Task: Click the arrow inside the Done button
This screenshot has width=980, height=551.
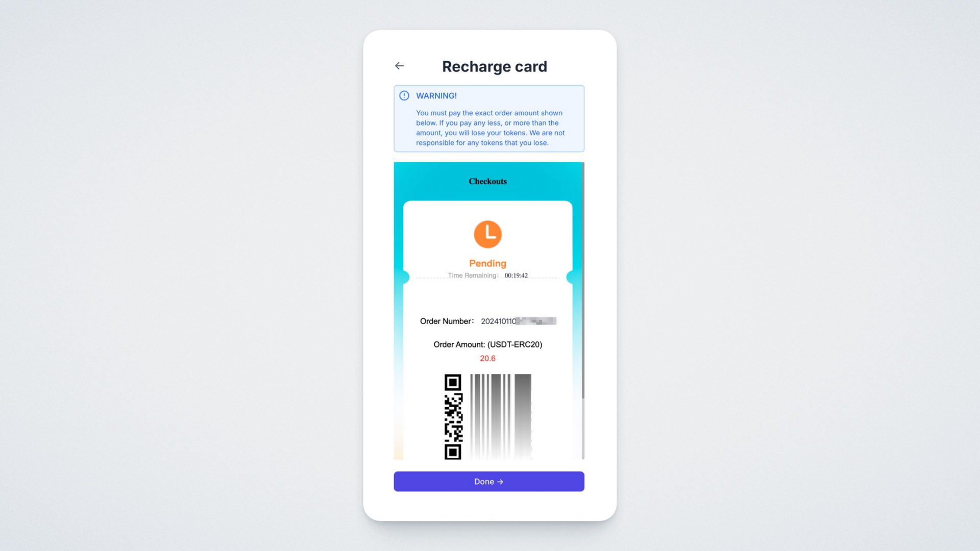Action: [500, 482]
